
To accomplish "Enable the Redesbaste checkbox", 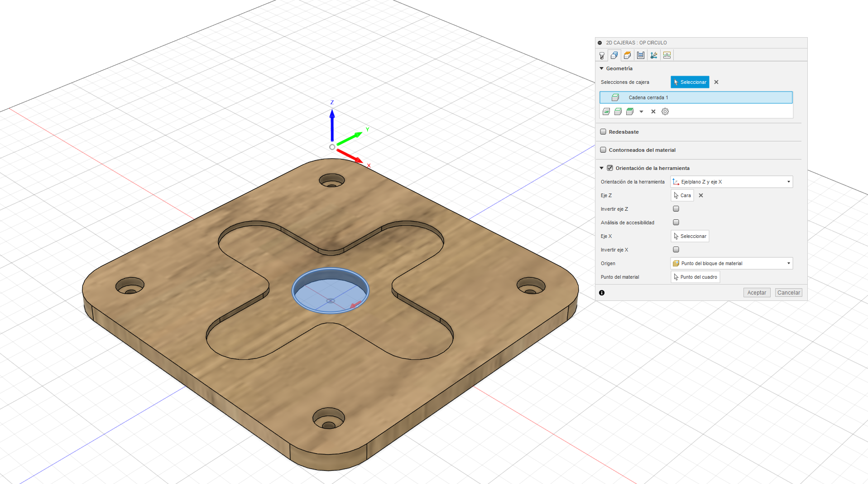I will point(603,132).
